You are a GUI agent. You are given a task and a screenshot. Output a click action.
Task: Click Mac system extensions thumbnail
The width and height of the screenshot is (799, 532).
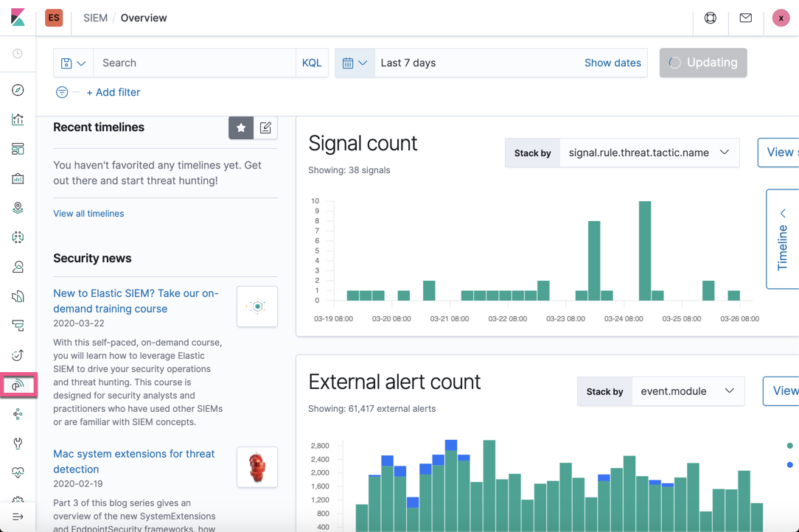click(x=257, y=467)
